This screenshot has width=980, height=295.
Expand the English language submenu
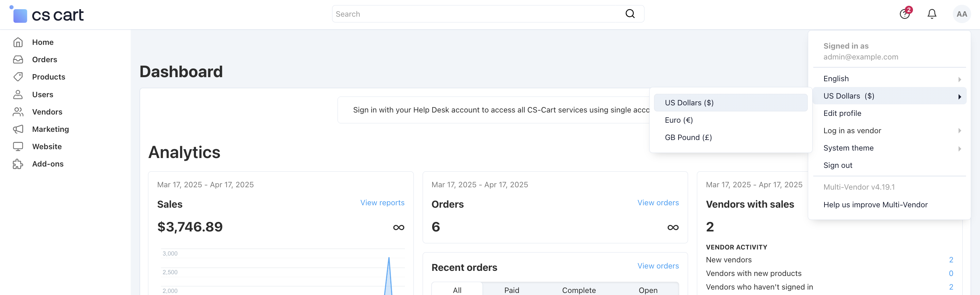coord(889,79)
